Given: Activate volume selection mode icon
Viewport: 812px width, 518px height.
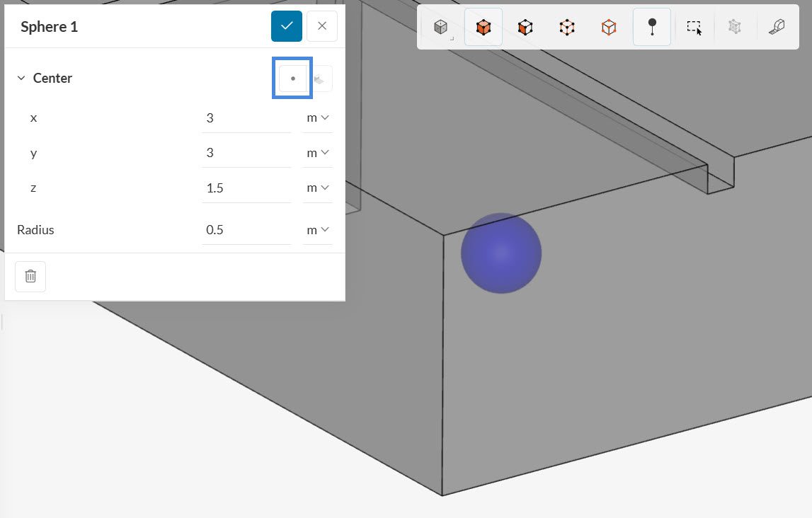Looking at the screenshot, I should 484,28.
